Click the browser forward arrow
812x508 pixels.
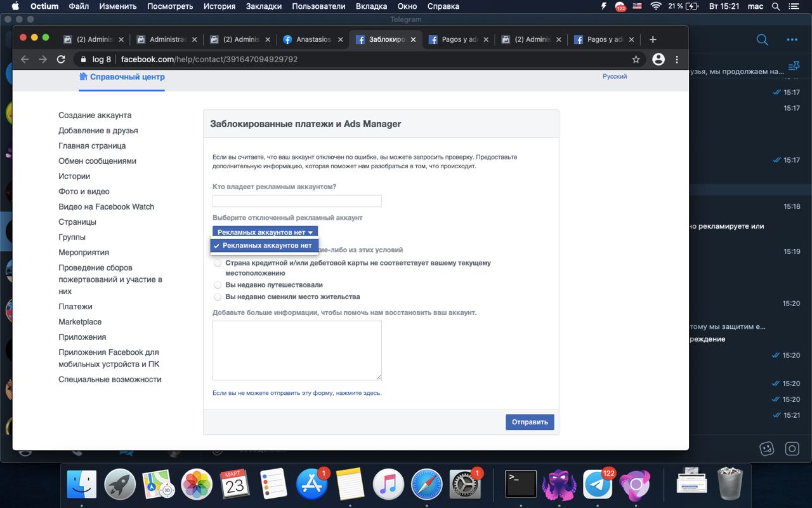click(x=43, y=59)
